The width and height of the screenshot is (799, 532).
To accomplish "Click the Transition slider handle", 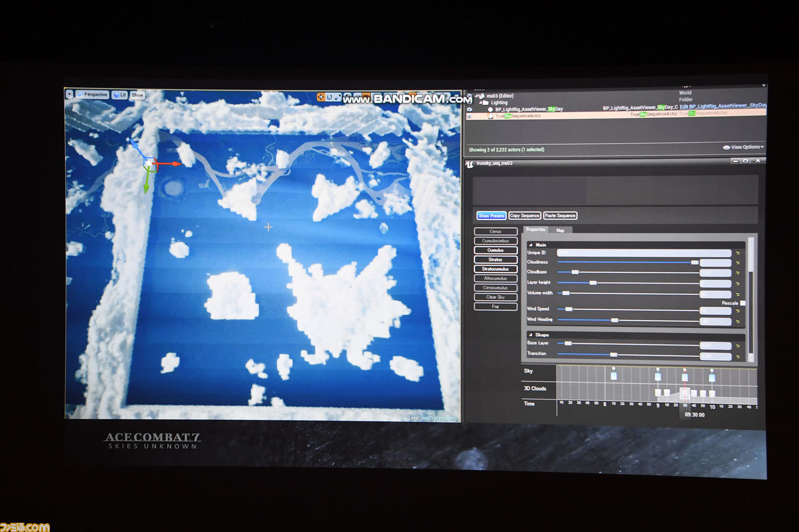I will (x=614, y=354).
